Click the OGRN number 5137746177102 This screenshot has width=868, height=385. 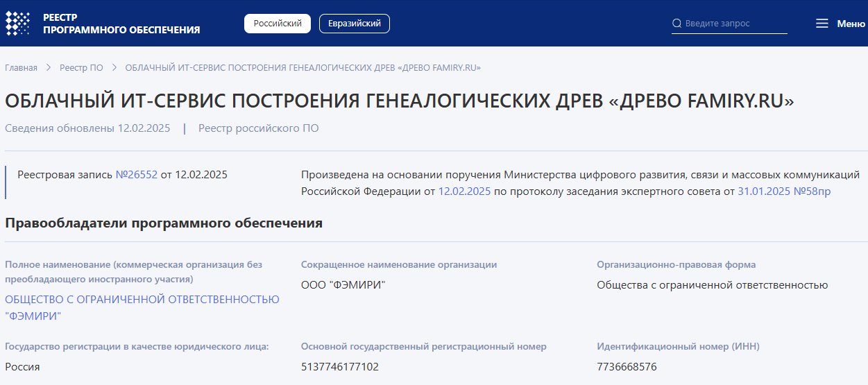click(340, 367)
